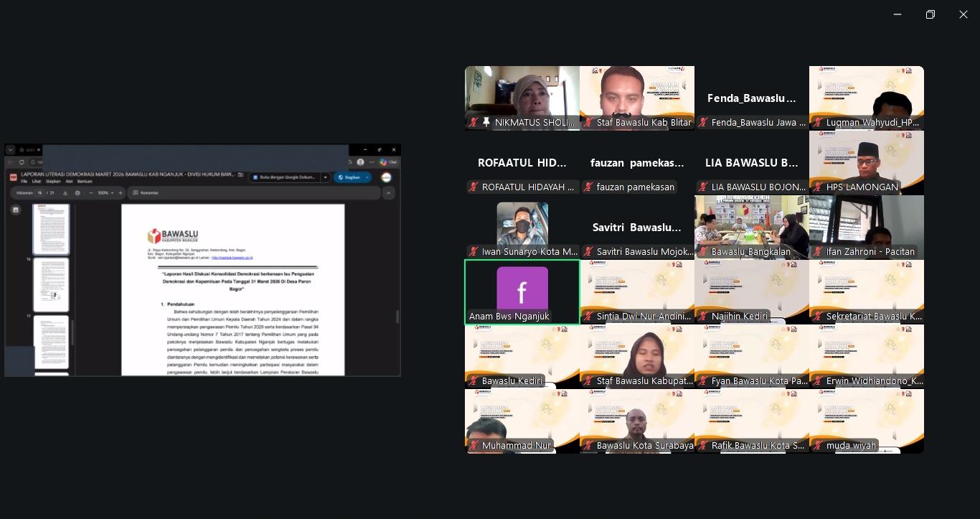The height and width of the screenshot is (519, 980).
Task: Zoom in with the plus icon
Action: click(120, 193)
